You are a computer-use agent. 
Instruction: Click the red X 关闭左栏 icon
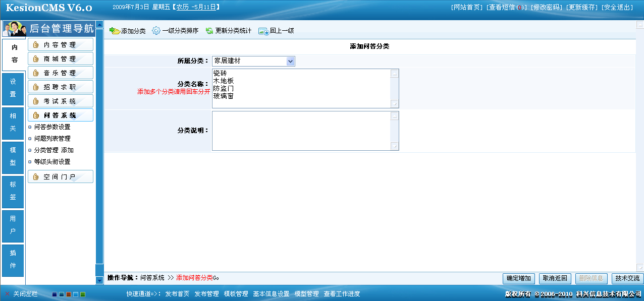pos(7,294)
